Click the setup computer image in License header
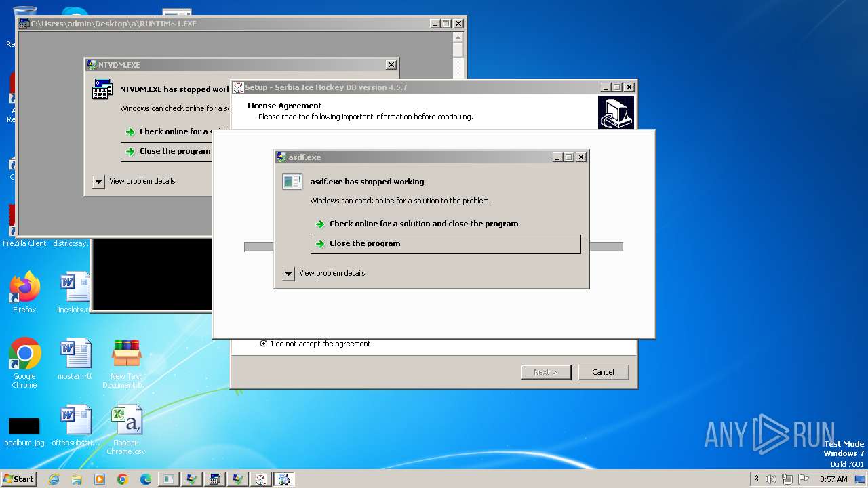The height and width of the screenshot is (488, 868). [x=616, y=113]
